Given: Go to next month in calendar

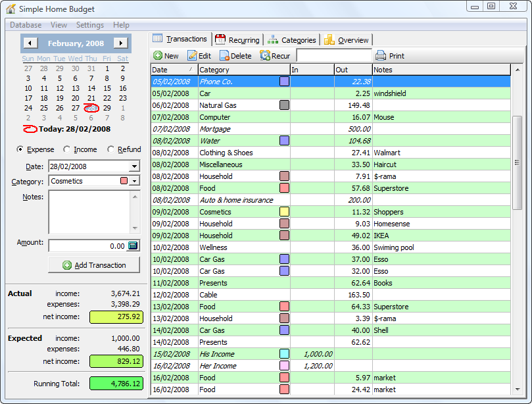Looking at the screenshot, I should 120,43.
